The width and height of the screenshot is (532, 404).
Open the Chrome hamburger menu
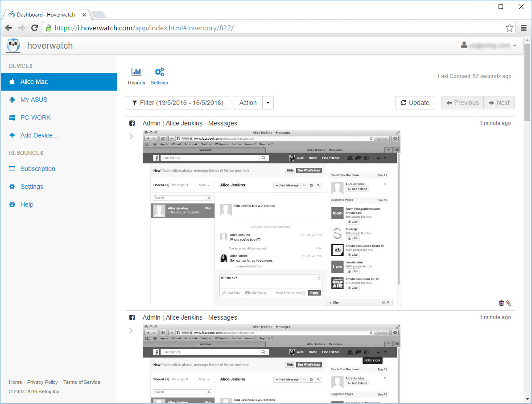click(524, 28)
